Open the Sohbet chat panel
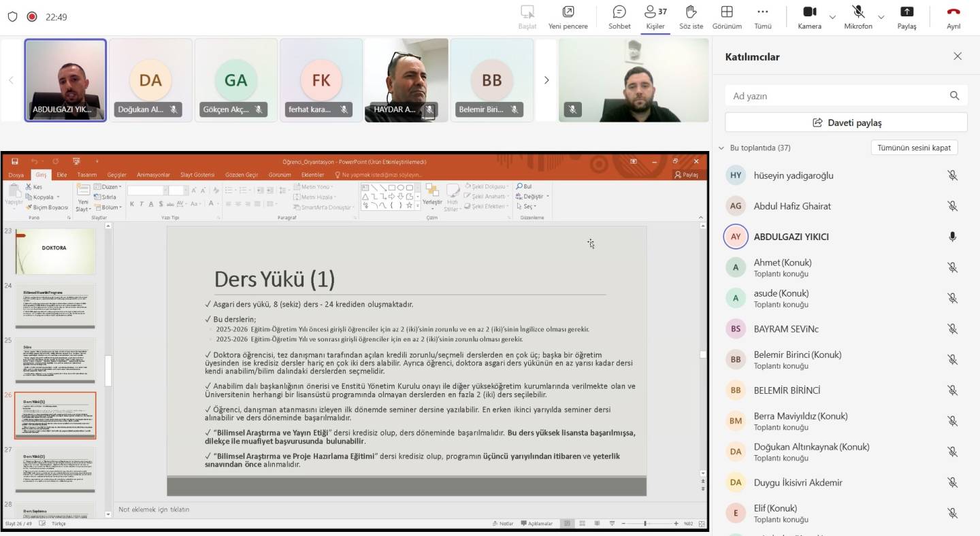The width and height of the screenshot is (980, 536). click(x=619, y=12)
